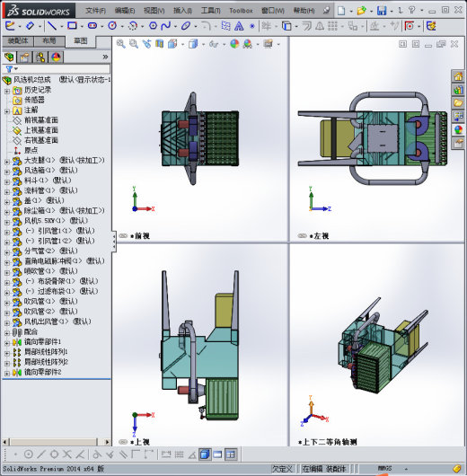
Task: Expand the 料斗<1> component node
Action: coord(6,181)
